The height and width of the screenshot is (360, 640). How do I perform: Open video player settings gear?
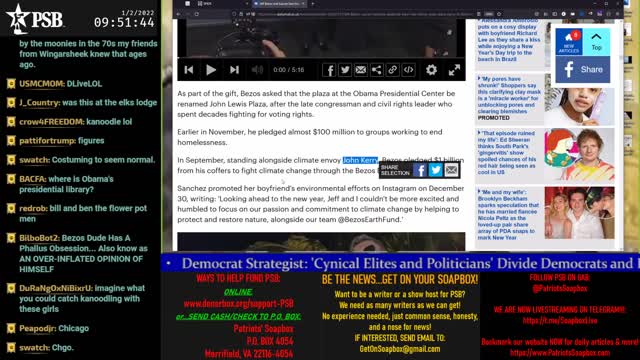tap(431, 70)
